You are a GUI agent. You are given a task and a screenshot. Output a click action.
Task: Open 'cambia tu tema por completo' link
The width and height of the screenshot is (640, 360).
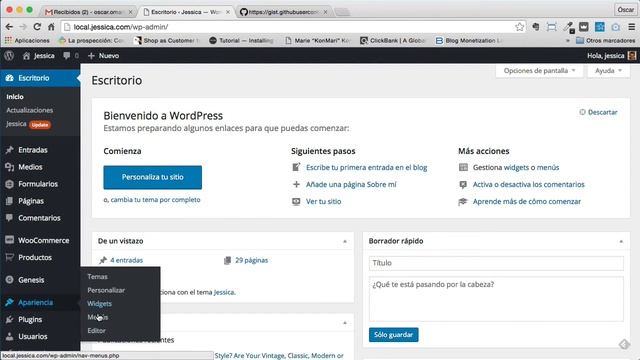point(156,200)
